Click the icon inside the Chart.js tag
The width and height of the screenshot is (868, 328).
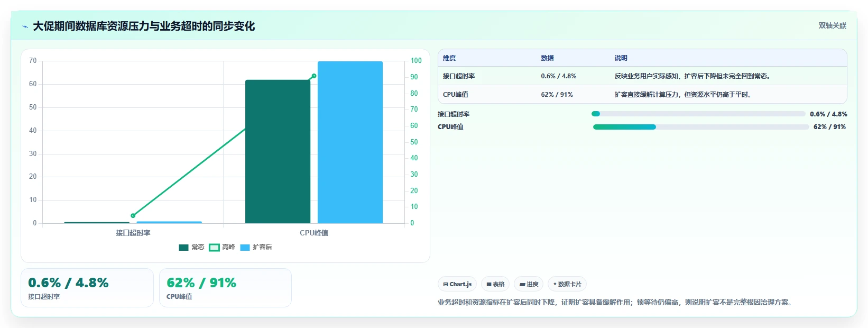click(x=446, y=285)
